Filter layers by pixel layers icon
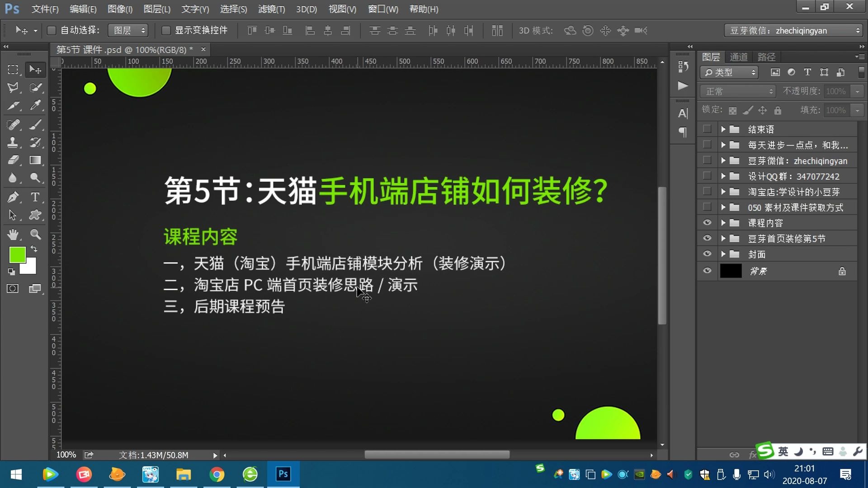 [775, 72]
